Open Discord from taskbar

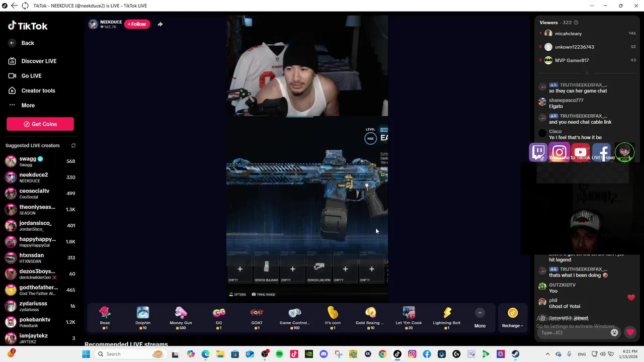[324, 354]
